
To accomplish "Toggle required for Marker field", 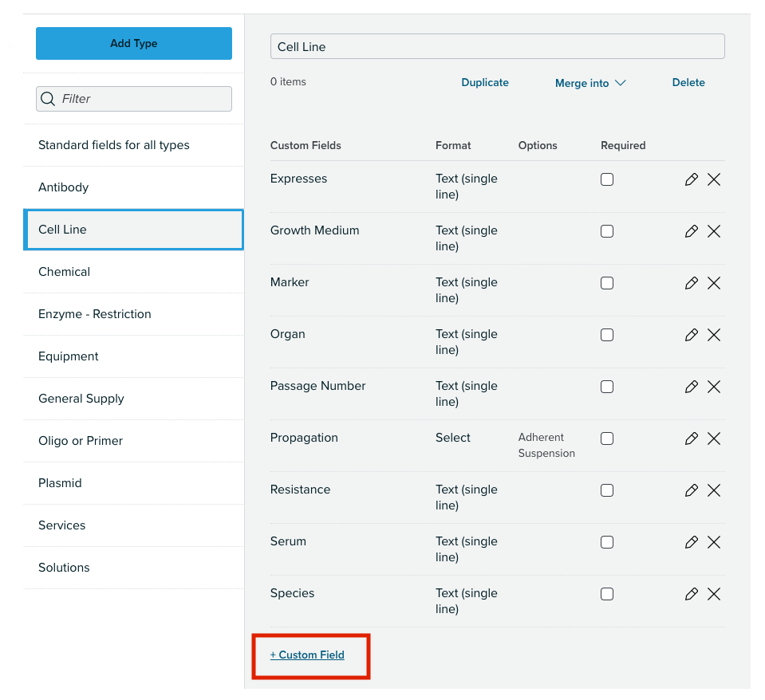I will [607, 283].
